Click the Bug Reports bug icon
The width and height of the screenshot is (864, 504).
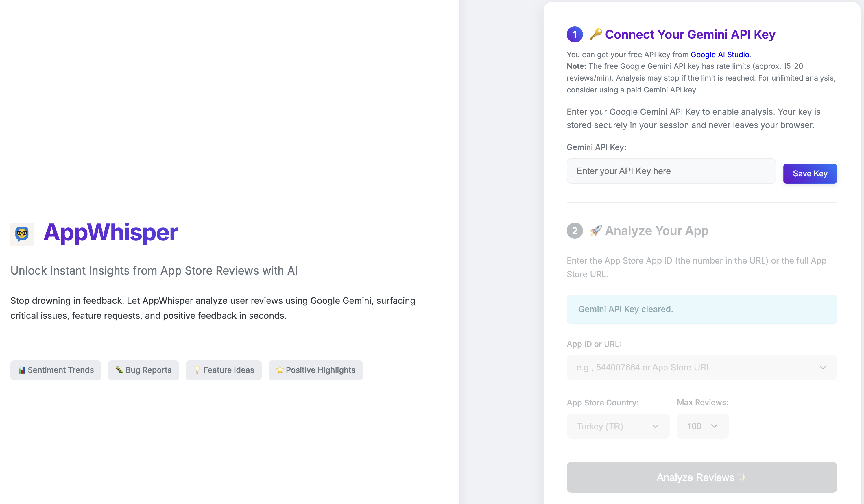click(119, 370)
